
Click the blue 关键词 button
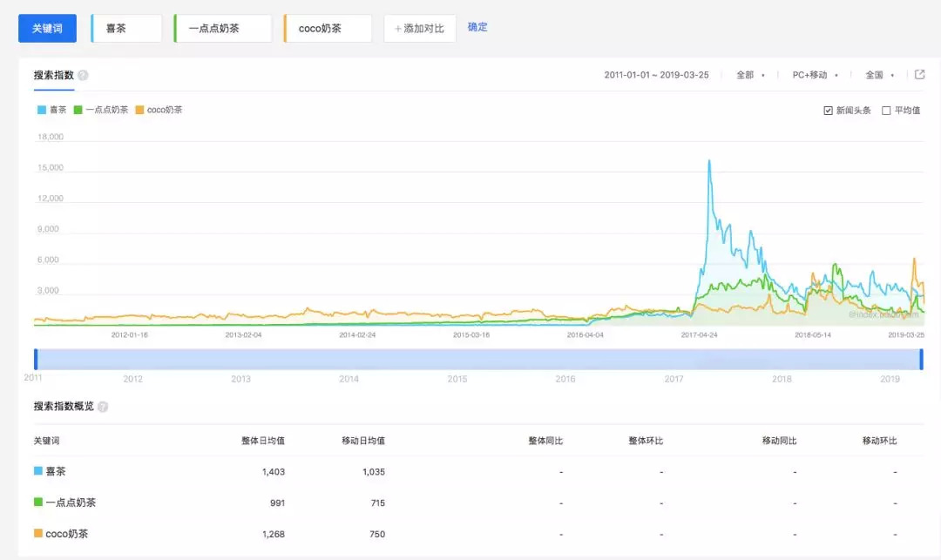click(47, 28)
